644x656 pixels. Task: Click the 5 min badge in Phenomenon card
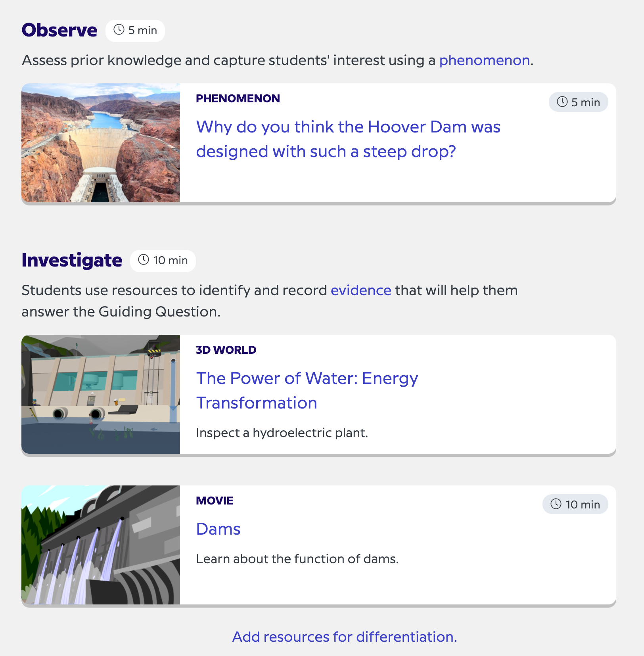point(578,102)
